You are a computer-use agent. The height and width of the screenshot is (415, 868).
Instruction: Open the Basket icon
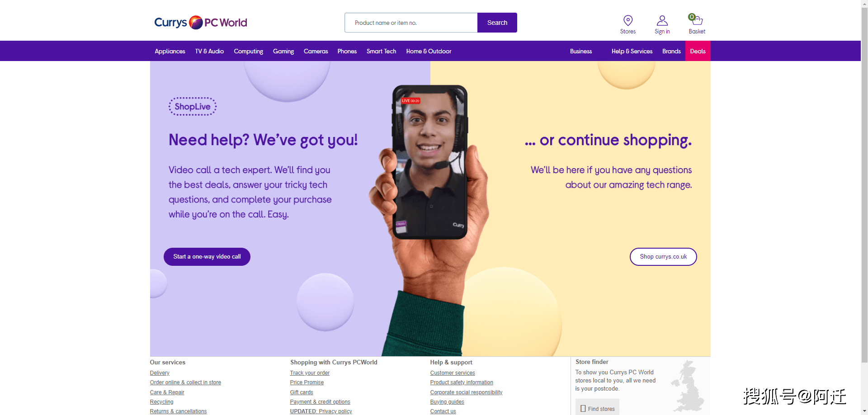click(x=697, y=20)
